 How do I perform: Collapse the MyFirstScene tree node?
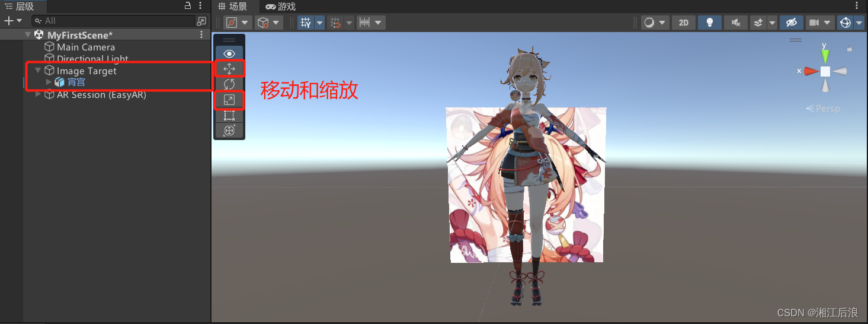click(x=28, y=35)
